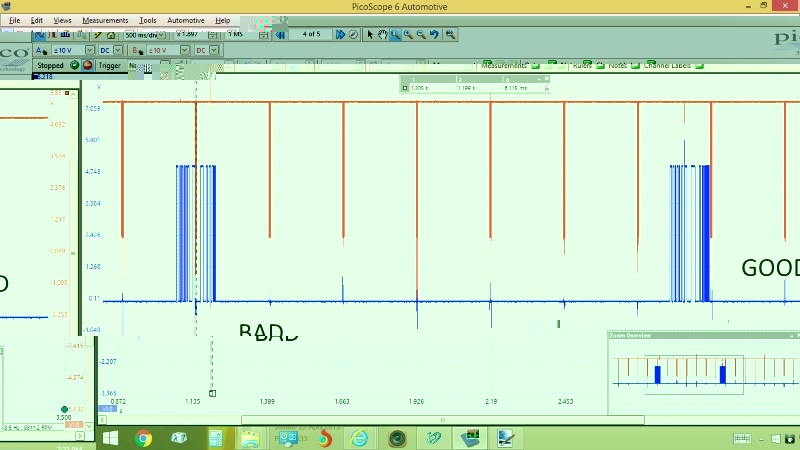Screen dimensions: 800x450
Task: Expand Channel B DC coupling dropdown
Action: point(214,50)
